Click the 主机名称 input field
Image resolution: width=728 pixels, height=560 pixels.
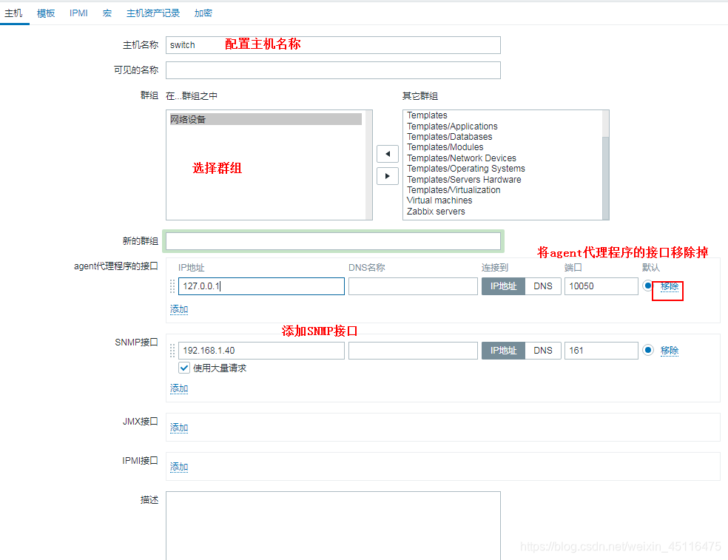click(333, 45)
